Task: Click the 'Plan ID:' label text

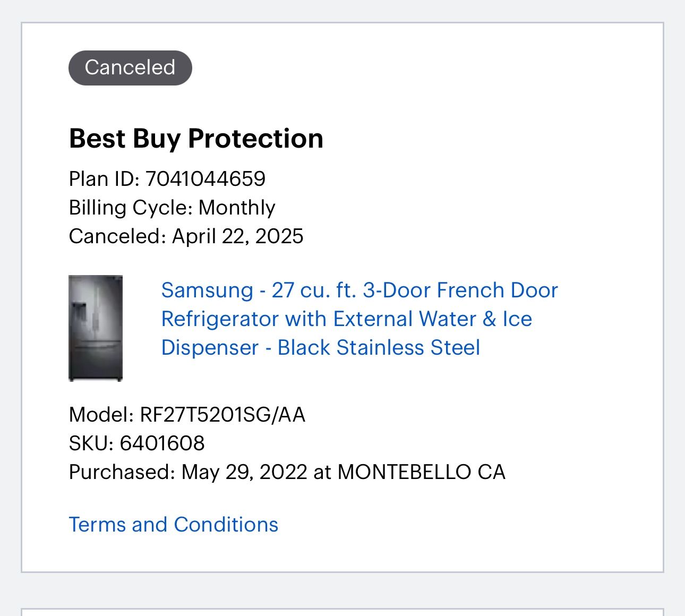Action: pos(104,179)
